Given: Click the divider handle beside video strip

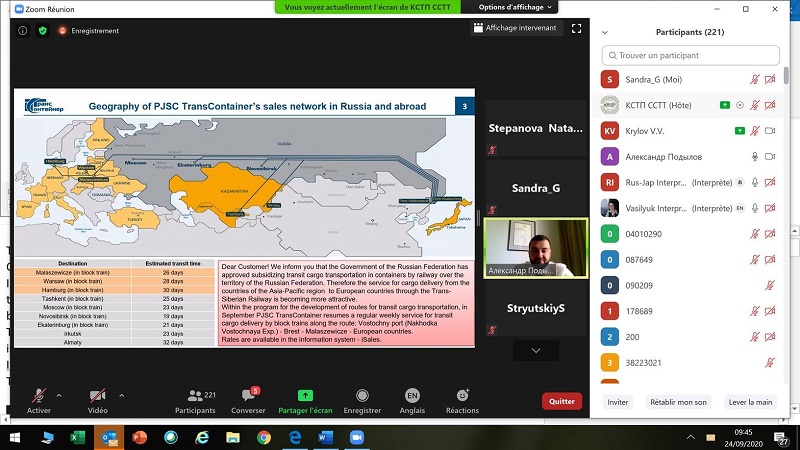Looking at the screenshot, I should 478,218.
